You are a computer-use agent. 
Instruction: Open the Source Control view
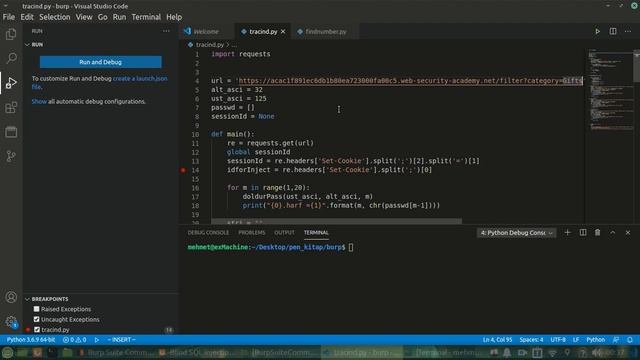11,156
